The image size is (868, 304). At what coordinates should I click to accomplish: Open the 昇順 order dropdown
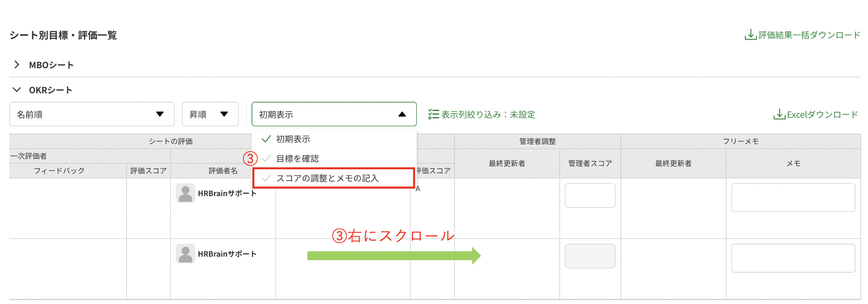[210, 114]
